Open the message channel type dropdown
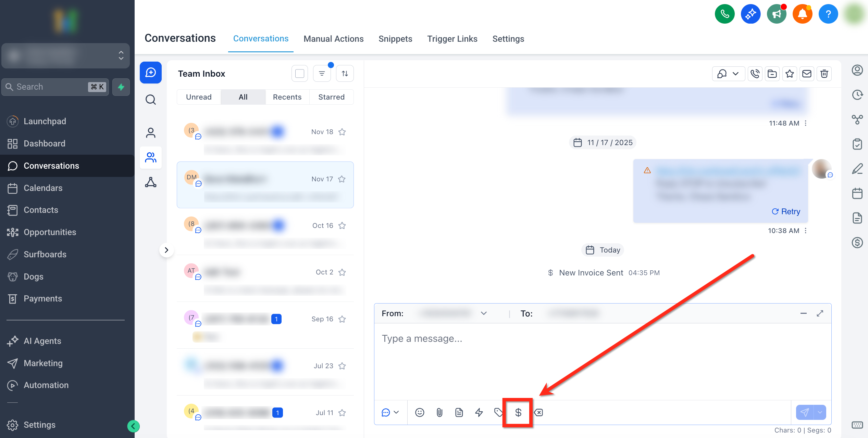The width and height of the screenshot is (868, 438). pos(390,412)
